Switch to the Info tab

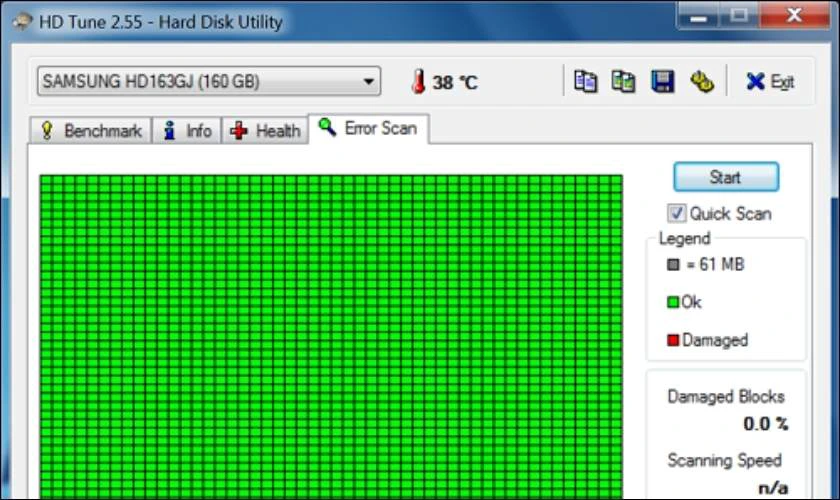point(187,131)
